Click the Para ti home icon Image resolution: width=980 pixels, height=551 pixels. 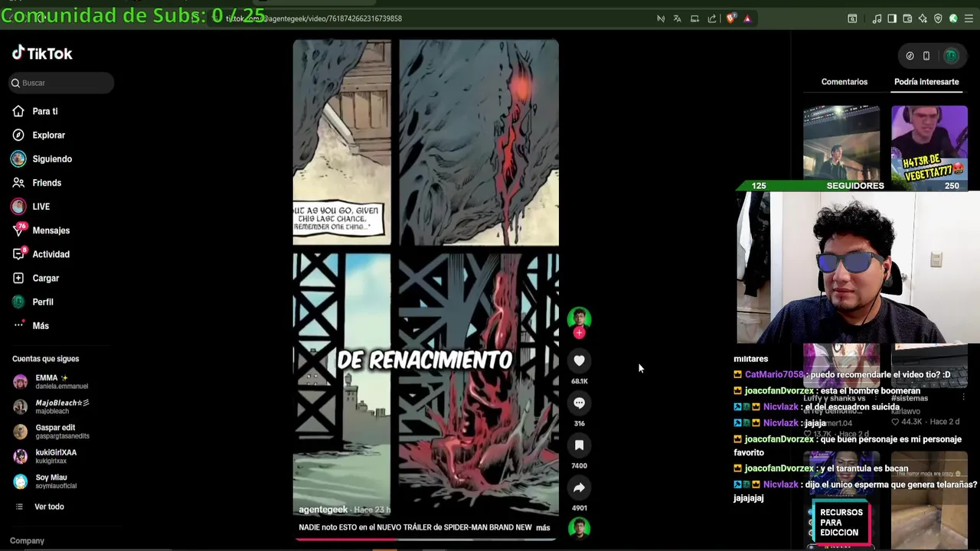coord(18,111)
